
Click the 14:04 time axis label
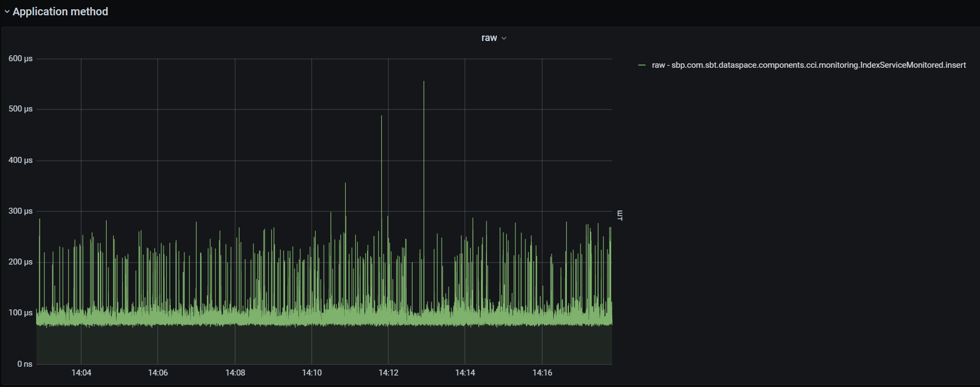click(81, 373)
